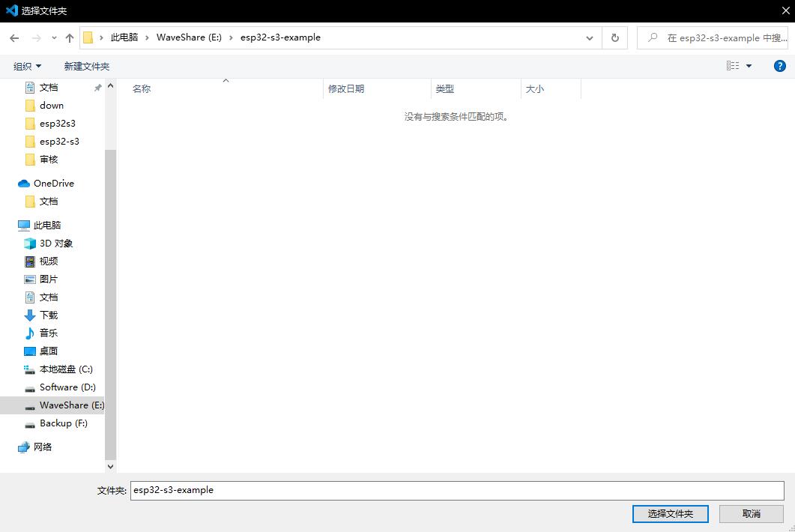The width and height of the screenshot is (795, 532).
Task: Sort by the 修改日期 column header
Action: pyautogui.click(x=346, y=88)
